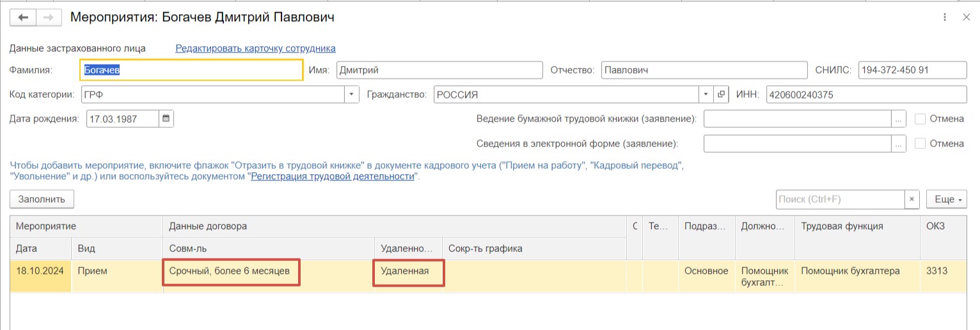Open Редактировать карточку сотрудника link

[255, 48]
